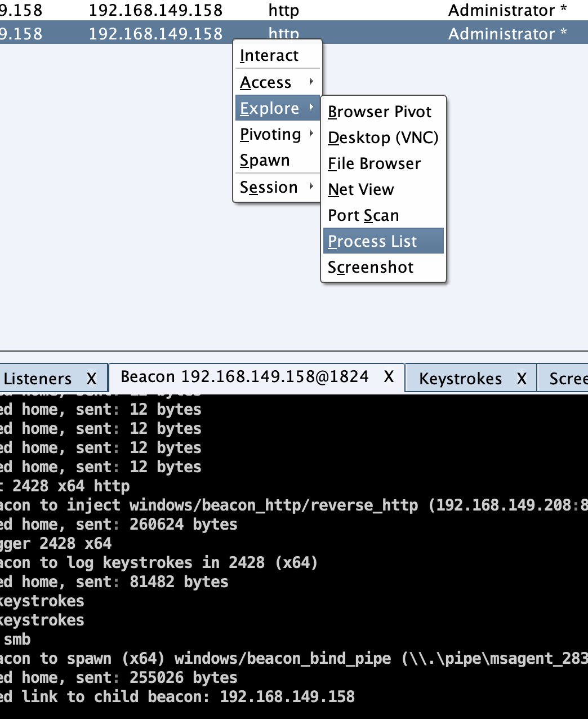Viewport: 588px width, 719px height.
Task: Click Administrator * in the highlighted row
Action: [507, 34]
